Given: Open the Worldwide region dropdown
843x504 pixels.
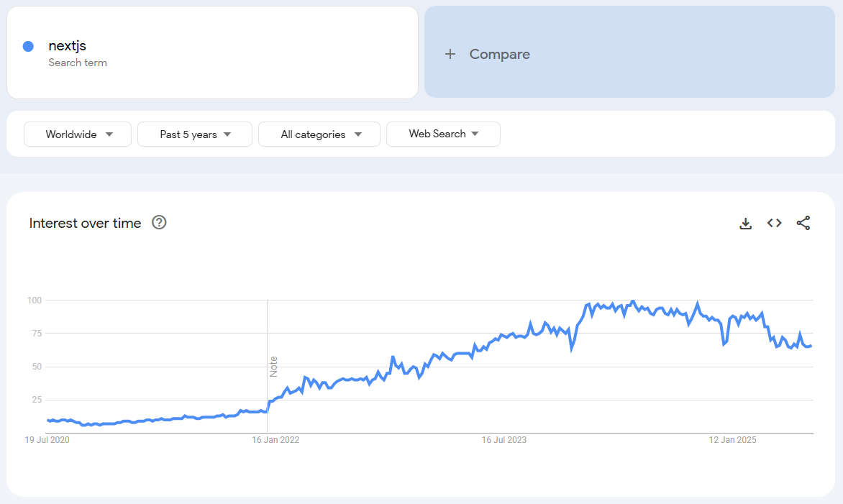Looking at the screenshot, I should point(77,134).
